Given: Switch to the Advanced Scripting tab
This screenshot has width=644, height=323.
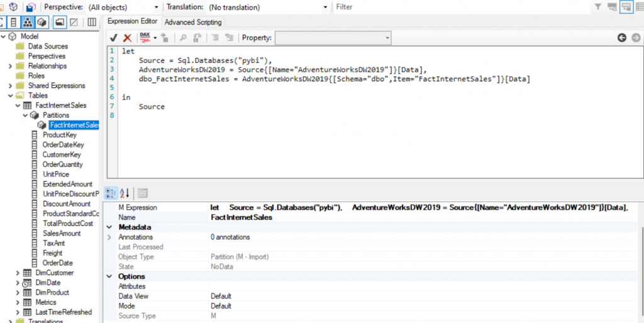Looking at the screenshot, I should [x=193, y=22].
